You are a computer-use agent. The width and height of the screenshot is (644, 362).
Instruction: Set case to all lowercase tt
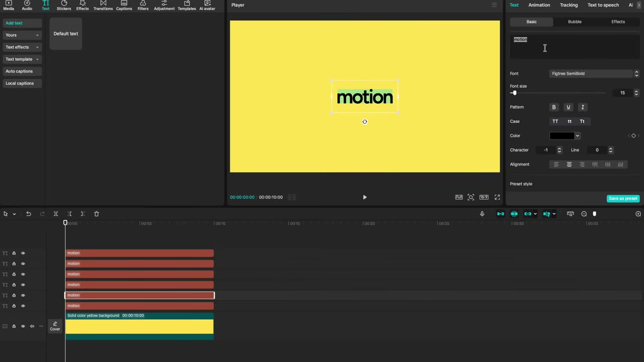coord(570,121)
